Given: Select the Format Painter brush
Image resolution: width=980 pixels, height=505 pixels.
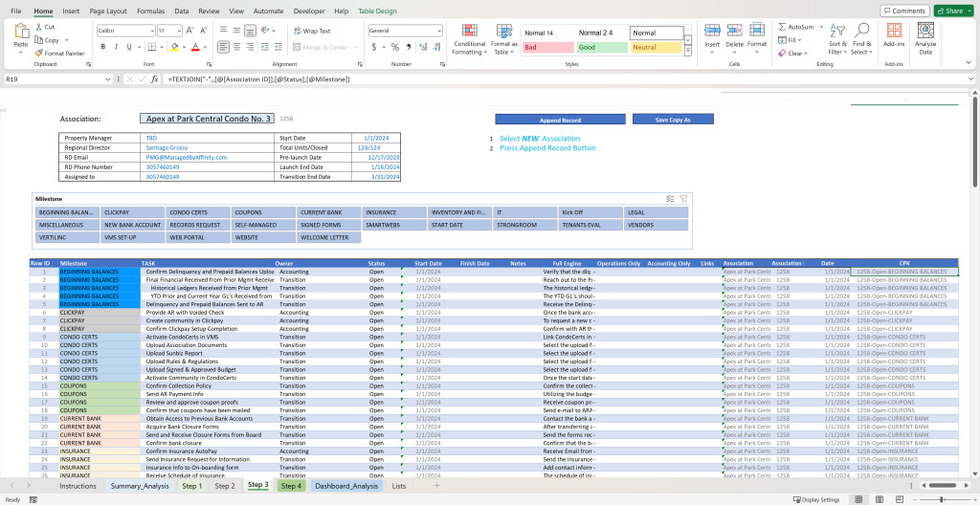Looking at the screenshot, I should pos(38,54).
